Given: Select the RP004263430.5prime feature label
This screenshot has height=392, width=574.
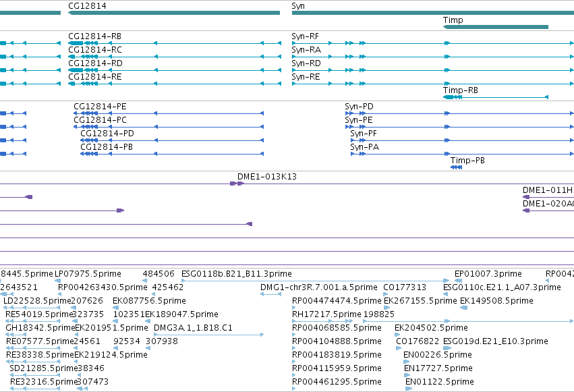Looking at the screenshot, I should pyautogui.click(x=103, y=287).
